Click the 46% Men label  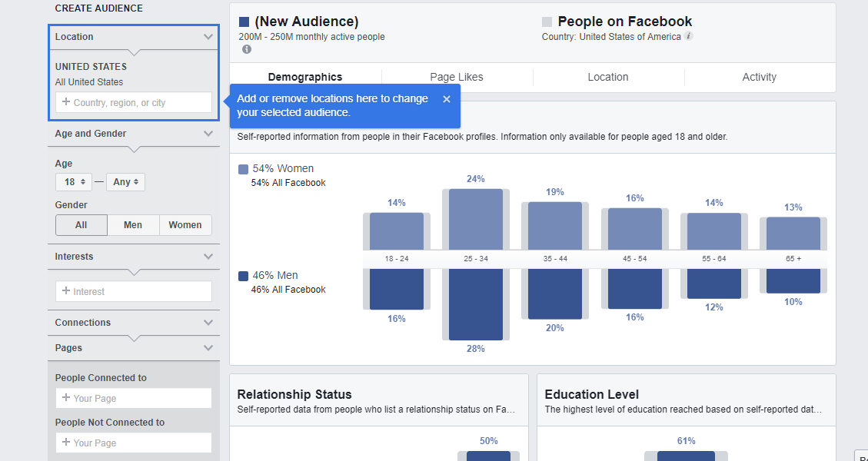pyautogui.click(x=275, y=275)
